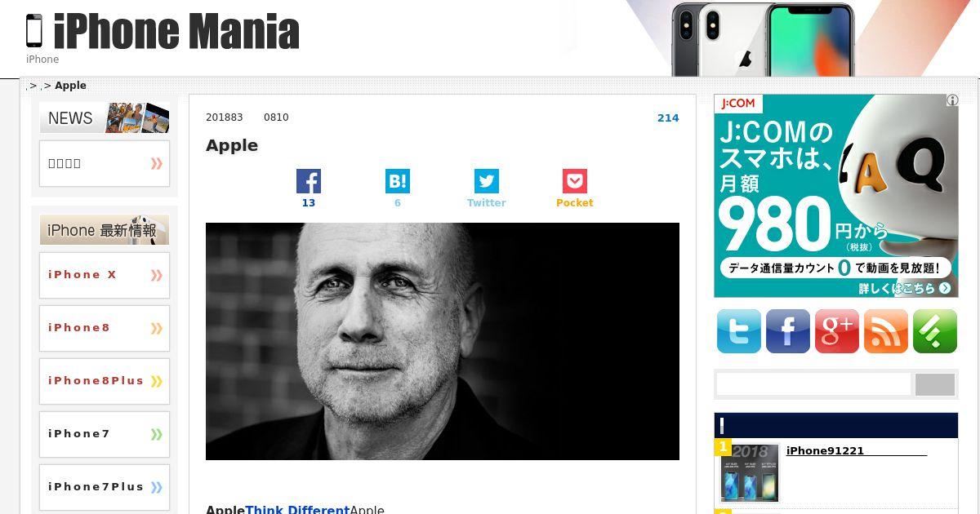Open iPhone7 sidebar category
This screenshot has width=980, height=514.
pyautogui.click(x=105, y=434)
